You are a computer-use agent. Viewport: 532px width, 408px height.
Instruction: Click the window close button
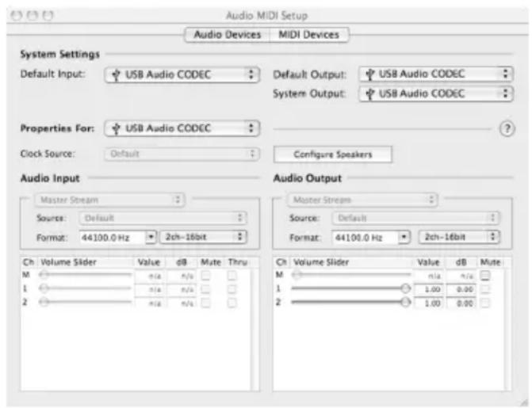point(16,15)
